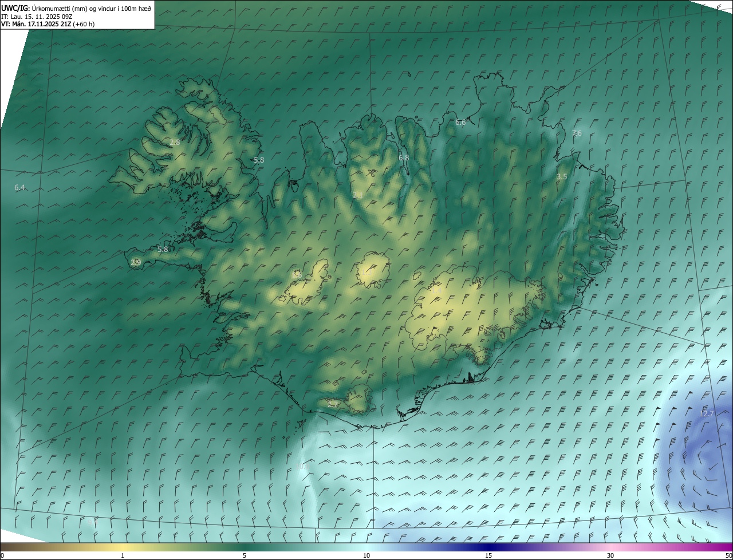Click the 6.6 value label on the north coast
The height and width of the screenshot is (560, 733).
click(460, 122)
